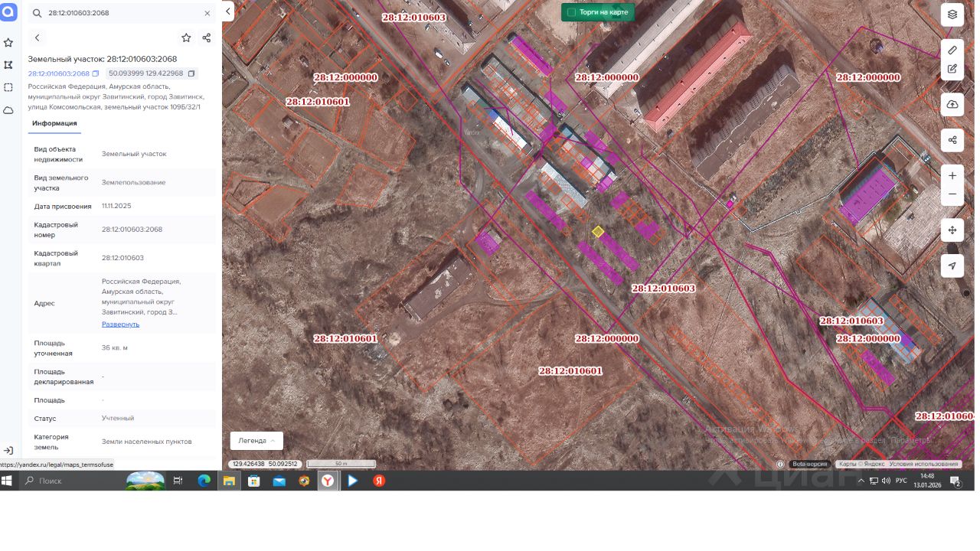Open the Условия использования link

click(x=923, y=464)
